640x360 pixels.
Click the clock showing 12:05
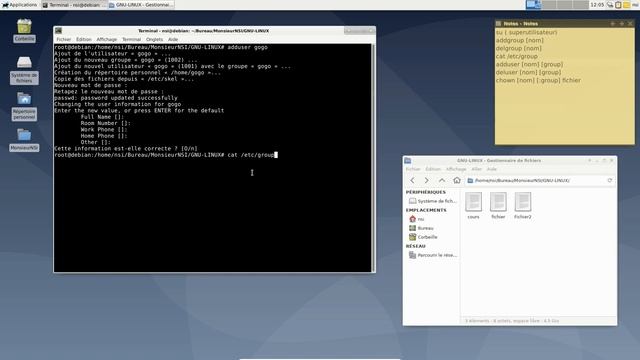coord(597,5)
